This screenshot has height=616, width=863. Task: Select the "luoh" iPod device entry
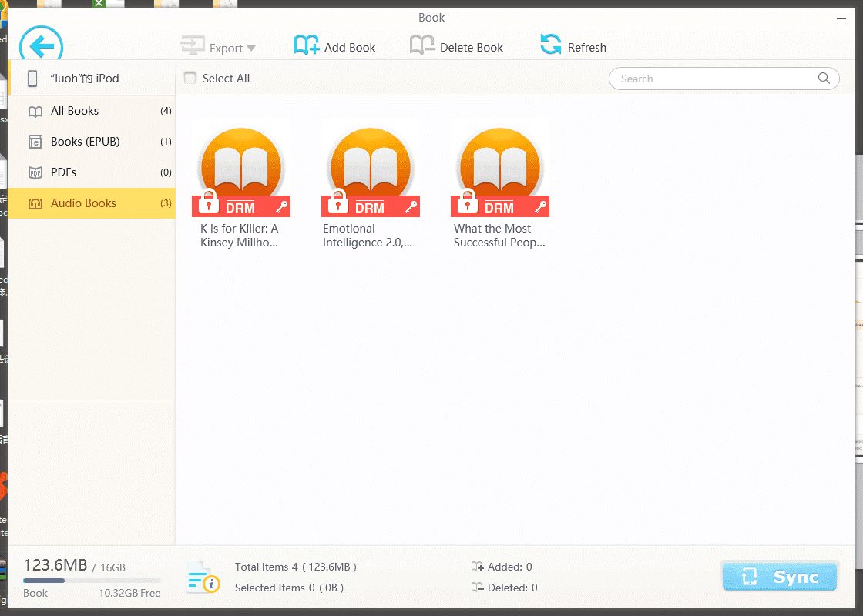[92, 78]
